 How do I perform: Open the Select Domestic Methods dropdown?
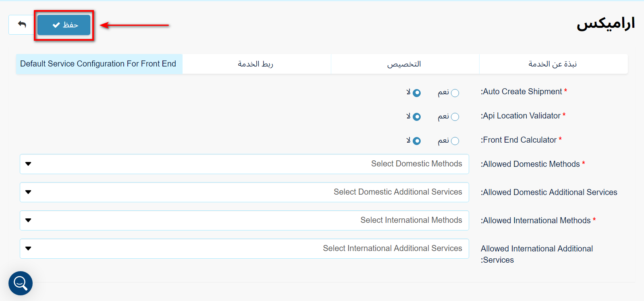244,164
